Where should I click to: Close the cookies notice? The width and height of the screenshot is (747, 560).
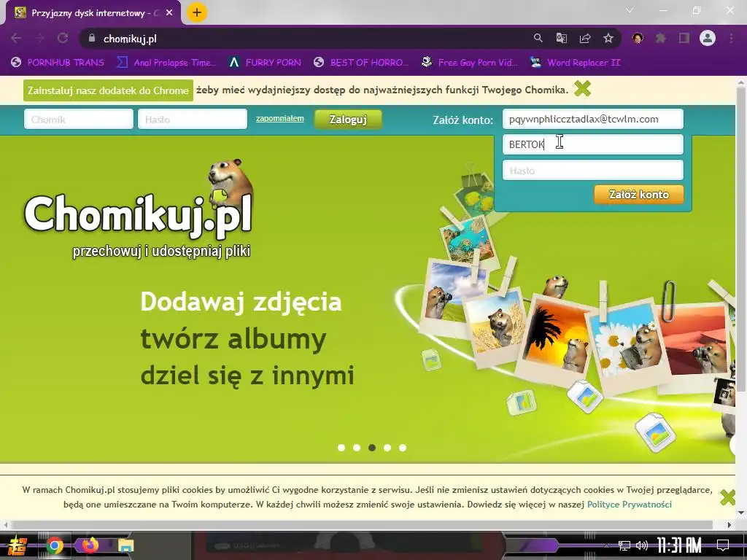(727, 497)
